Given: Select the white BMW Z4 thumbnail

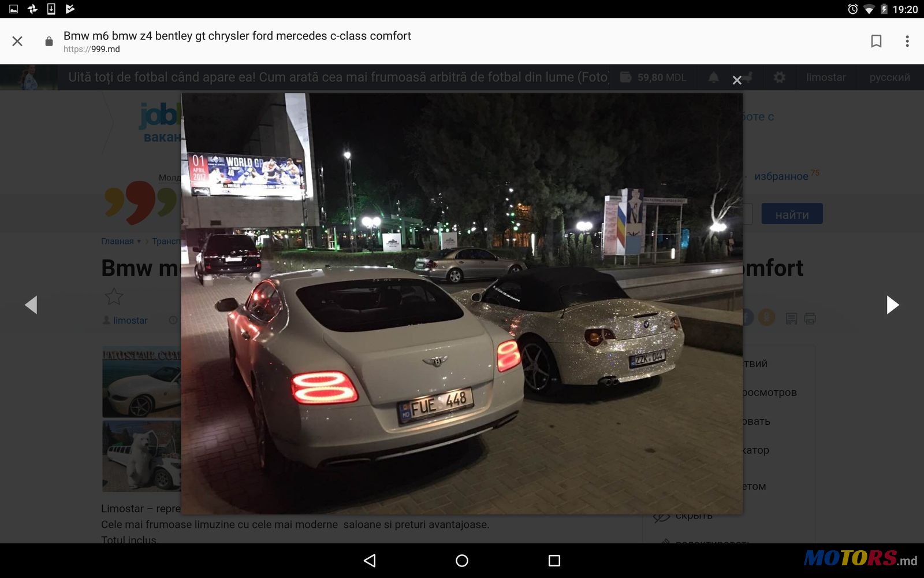Looking at the screenshot, I should pos(142,383).
